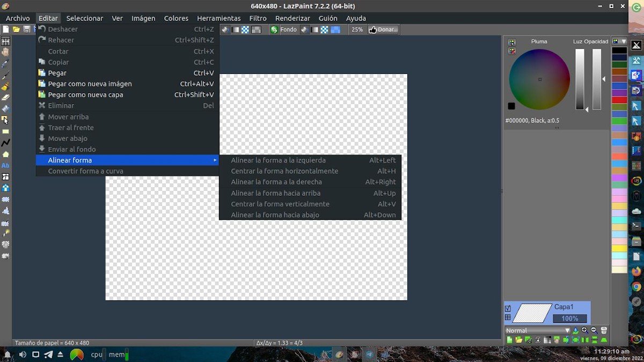
Task: Open Ayuda menu
Action: (x=356, y=18)
